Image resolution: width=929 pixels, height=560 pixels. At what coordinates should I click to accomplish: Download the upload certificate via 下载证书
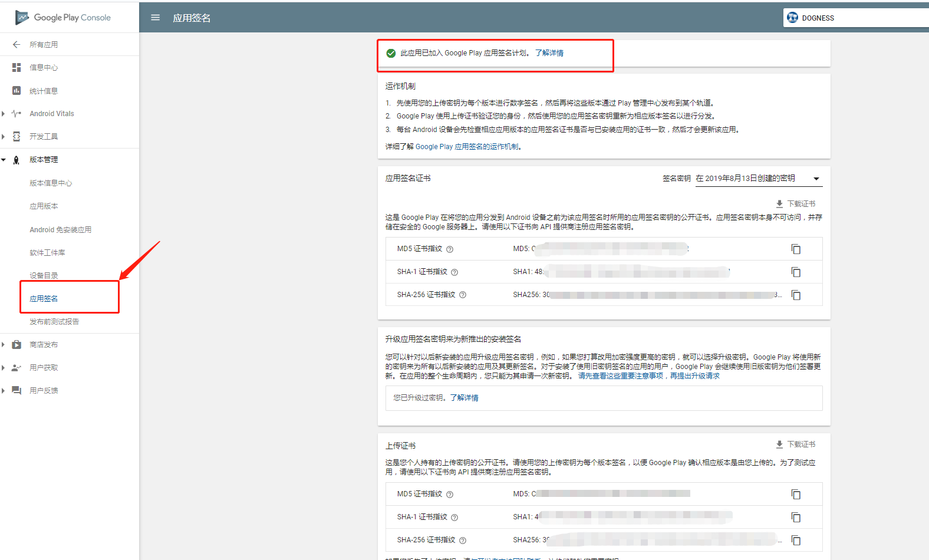click(795, 444)
